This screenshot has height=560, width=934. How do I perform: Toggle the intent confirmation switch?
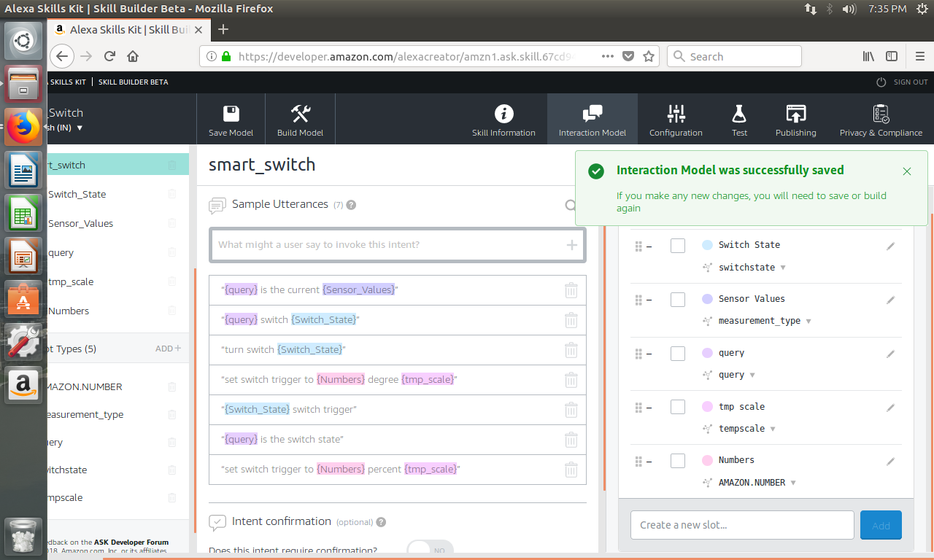tap(430, 550)
